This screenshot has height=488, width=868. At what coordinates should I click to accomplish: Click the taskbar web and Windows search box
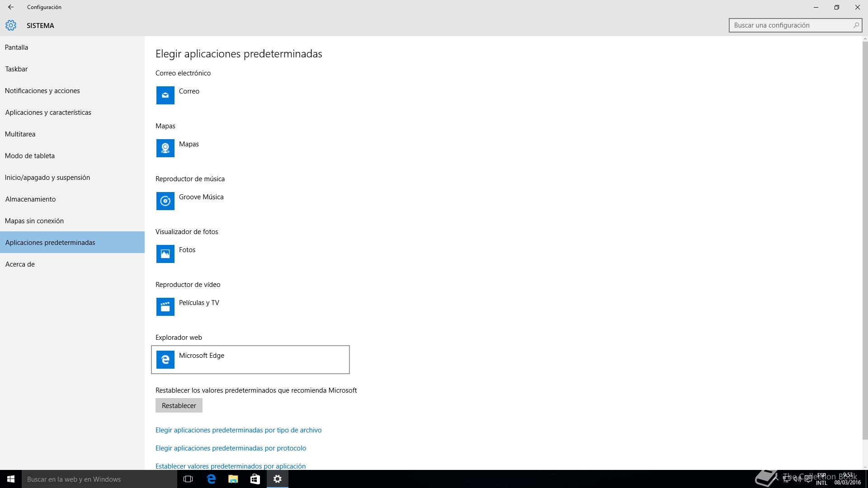99,479
